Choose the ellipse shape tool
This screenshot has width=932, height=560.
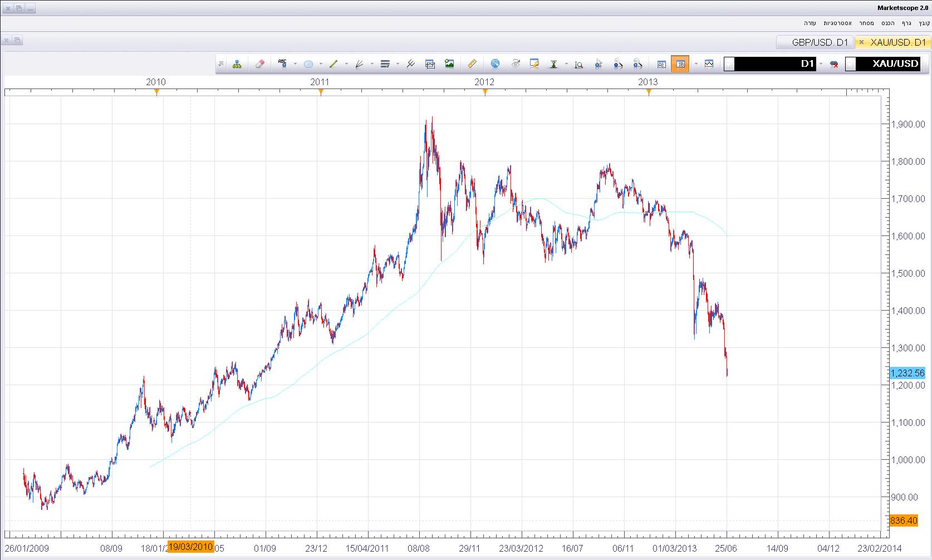[x=308, y=64]
